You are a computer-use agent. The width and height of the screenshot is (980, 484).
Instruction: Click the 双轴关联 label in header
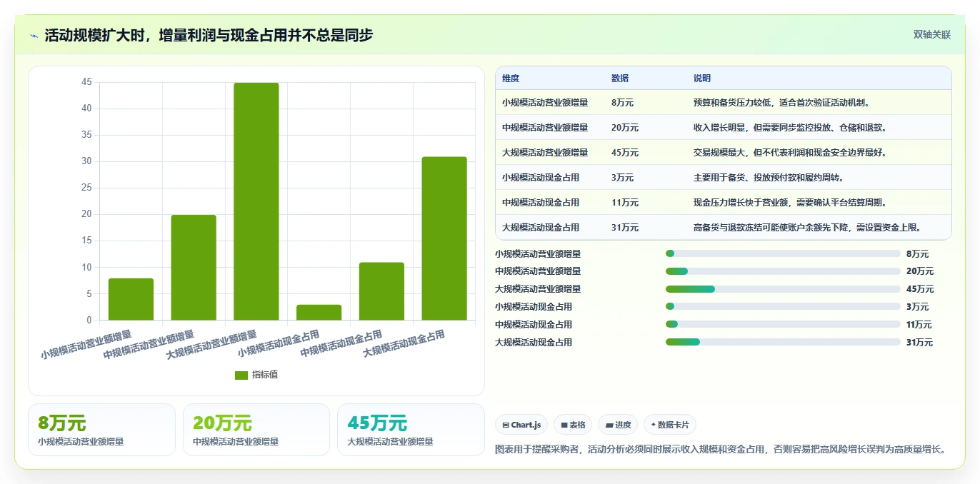point(932,34)
